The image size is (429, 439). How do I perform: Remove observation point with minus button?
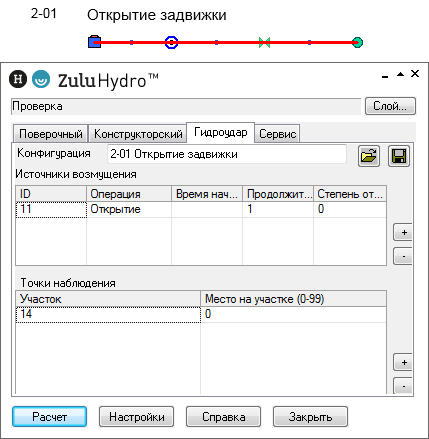[404, 386]
